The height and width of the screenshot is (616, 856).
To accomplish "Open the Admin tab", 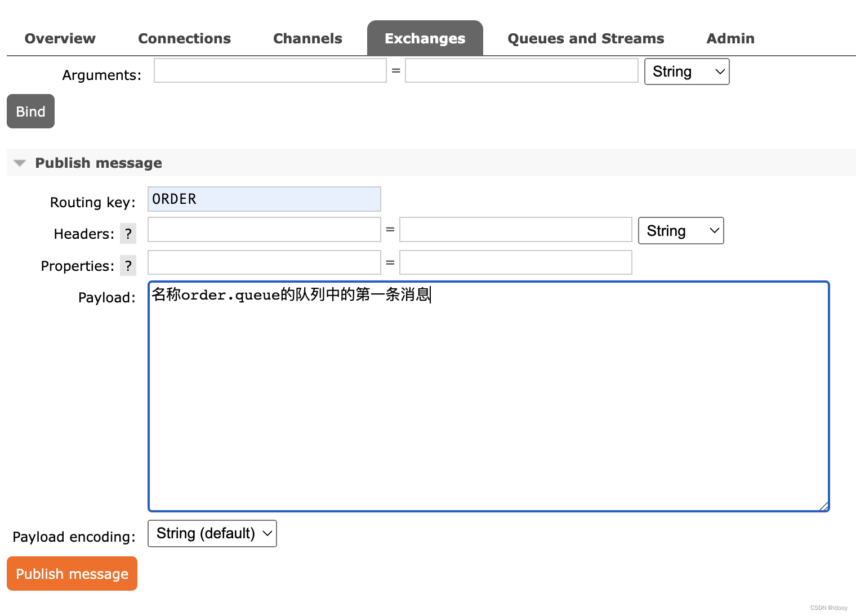I will point(730,38).
